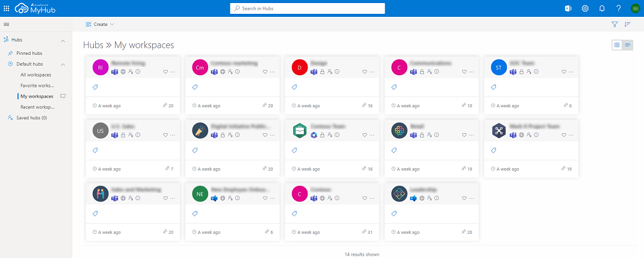Open more options on NE card
This screenshot has height=258, width=644.
(272, 198)
